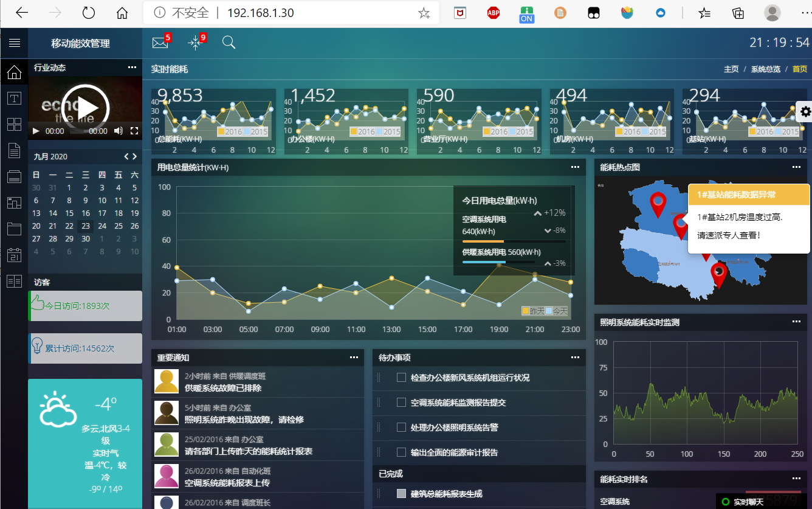
Task: Open the document icon in the sidebar
Action: 14,151
